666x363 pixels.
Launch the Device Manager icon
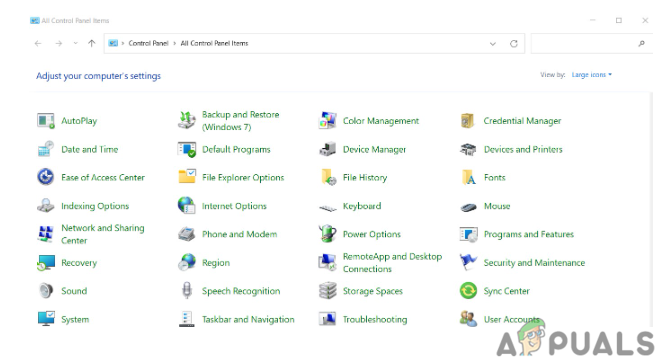coord(327,149)
